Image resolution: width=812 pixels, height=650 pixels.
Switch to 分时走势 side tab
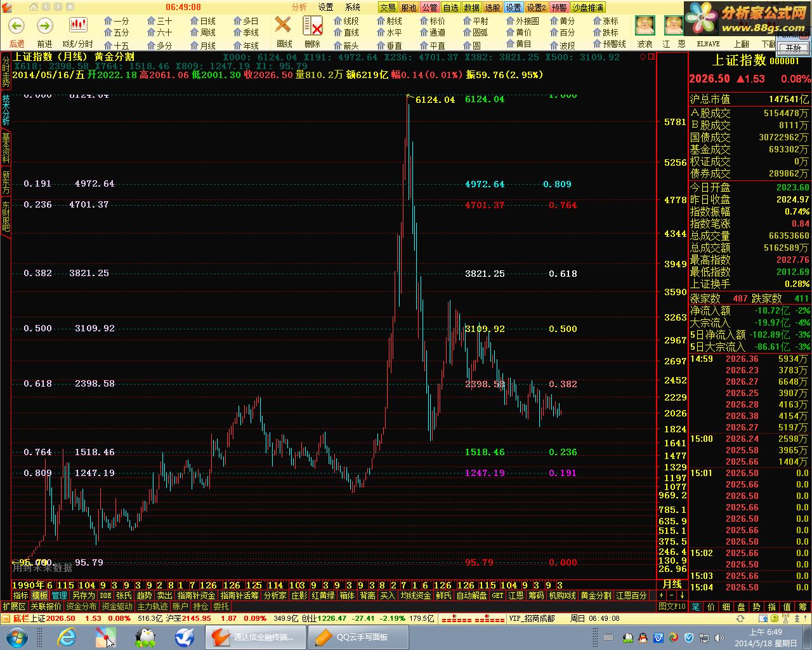pos(6,72)
